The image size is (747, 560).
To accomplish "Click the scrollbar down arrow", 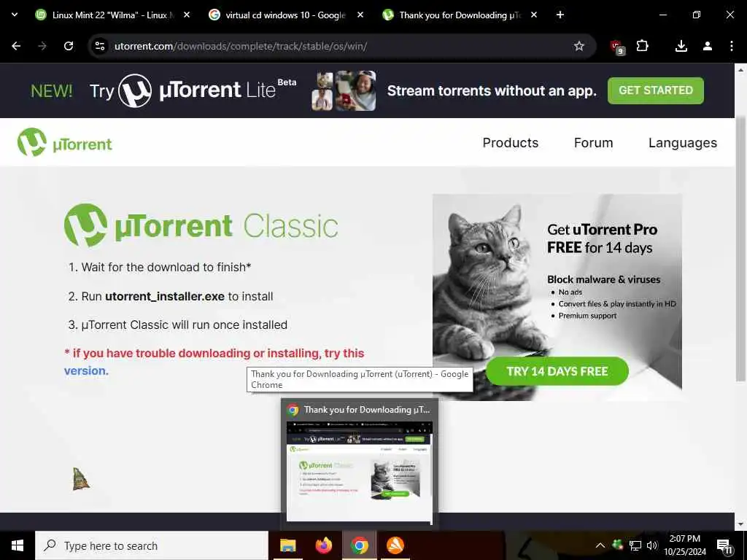I will click(740, 524).
